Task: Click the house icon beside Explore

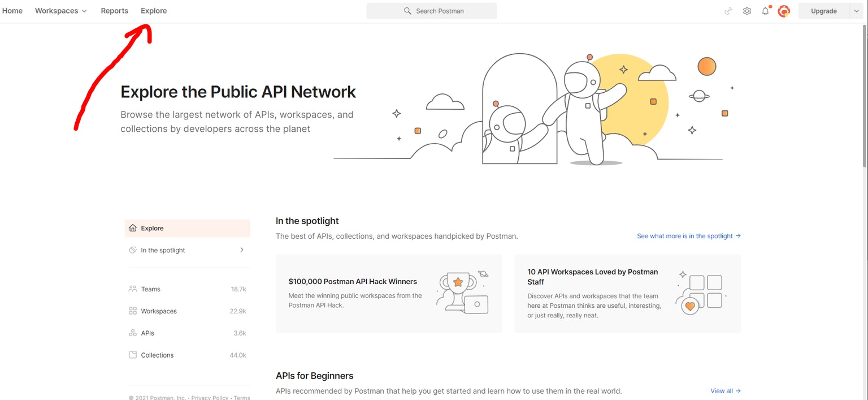Action: 133,228
